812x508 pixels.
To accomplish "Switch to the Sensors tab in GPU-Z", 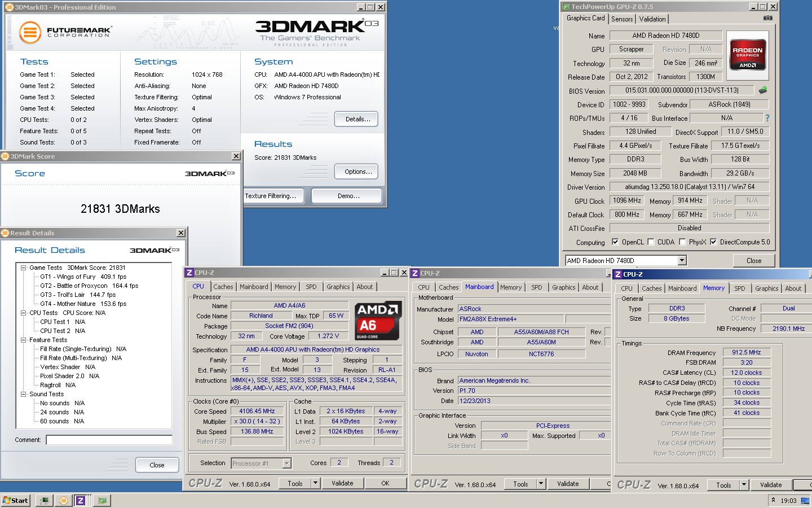I will click(x=622, y=19).
